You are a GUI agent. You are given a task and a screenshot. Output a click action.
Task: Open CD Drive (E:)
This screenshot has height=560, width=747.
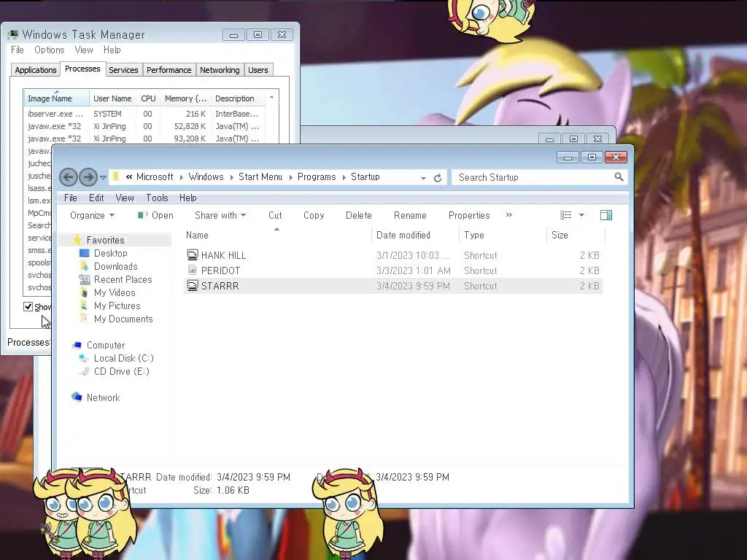point(122,371)
